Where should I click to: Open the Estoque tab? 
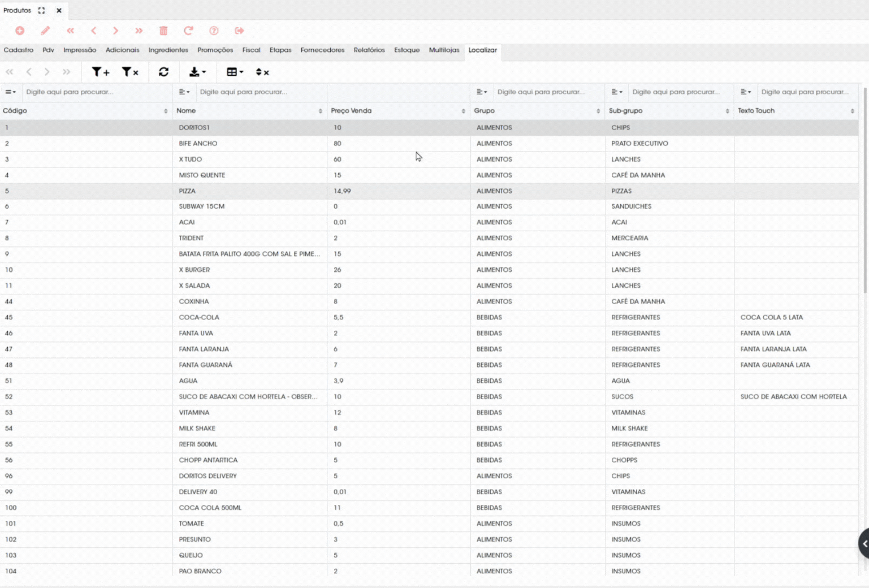407,50
